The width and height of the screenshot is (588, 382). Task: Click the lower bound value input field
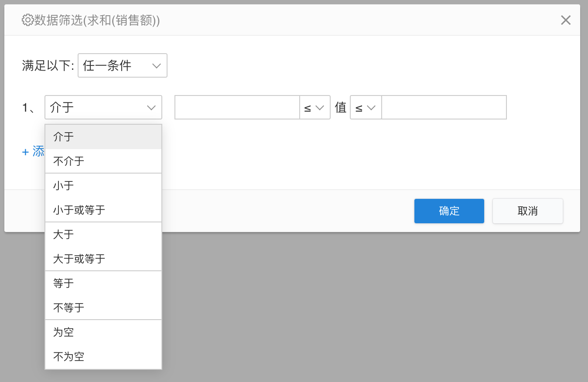click(237, 108)
